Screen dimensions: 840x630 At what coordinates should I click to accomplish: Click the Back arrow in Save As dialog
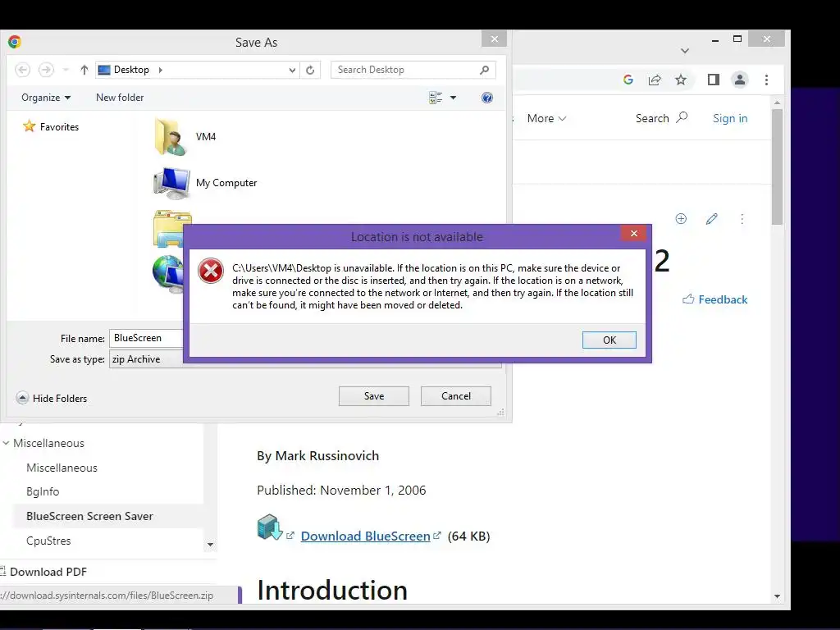click(x=22, y=70)
